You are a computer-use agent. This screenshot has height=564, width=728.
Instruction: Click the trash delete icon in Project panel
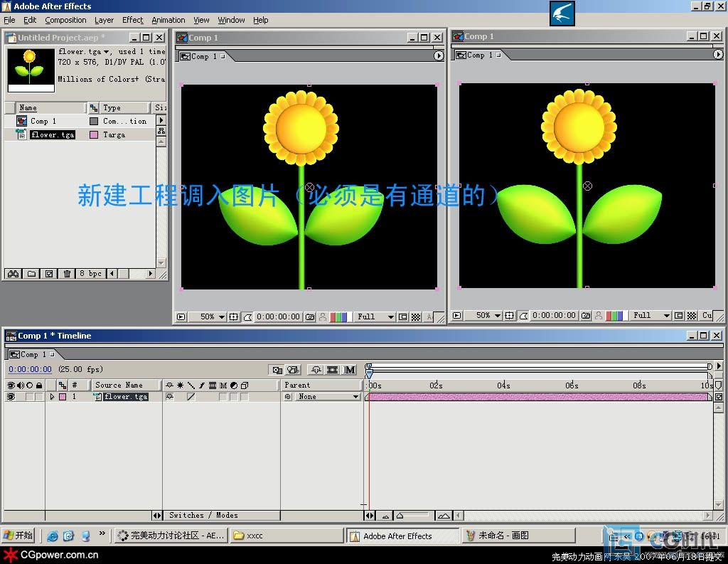(67, 274)
